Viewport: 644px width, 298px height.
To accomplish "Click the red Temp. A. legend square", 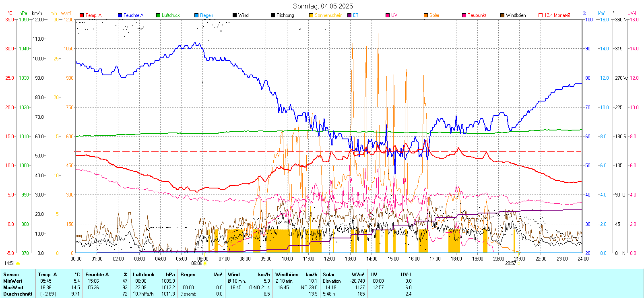I will point(82,15).
